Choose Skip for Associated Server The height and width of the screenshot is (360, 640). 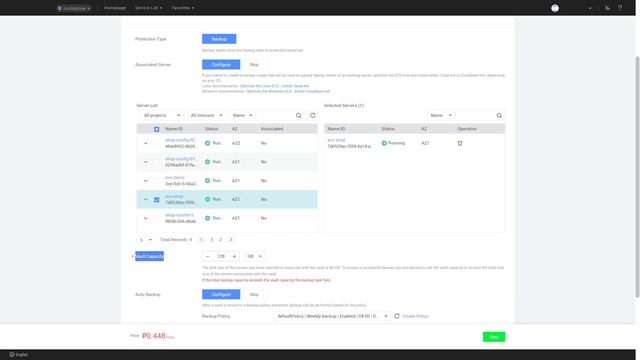(254, 64)
